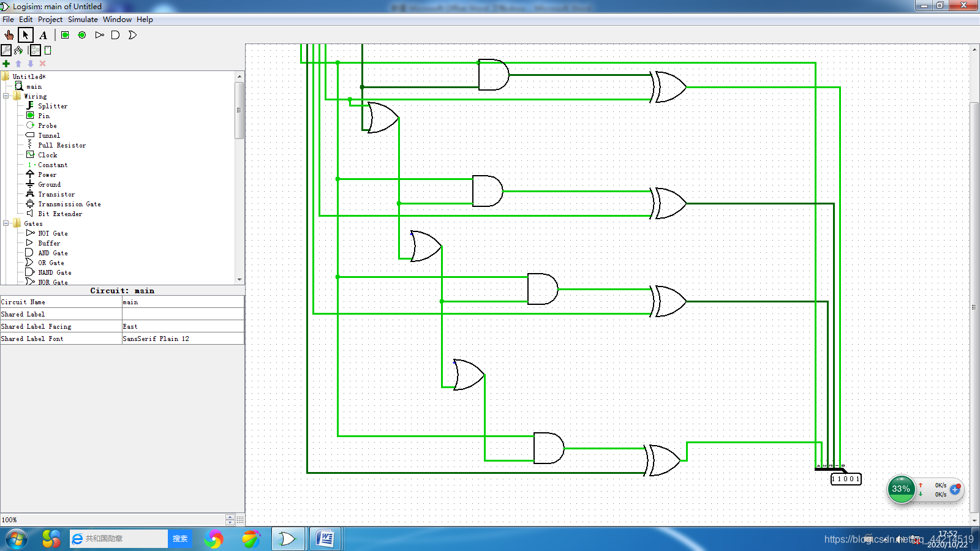The image size is (980, 551).
Task: Select the Edit arrow tool
Action: [x=26, y=35]
